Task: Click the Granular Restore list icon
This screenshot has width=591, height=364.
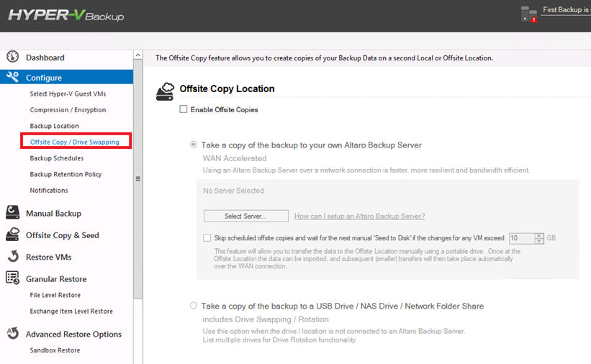Action: coord(12,278)
